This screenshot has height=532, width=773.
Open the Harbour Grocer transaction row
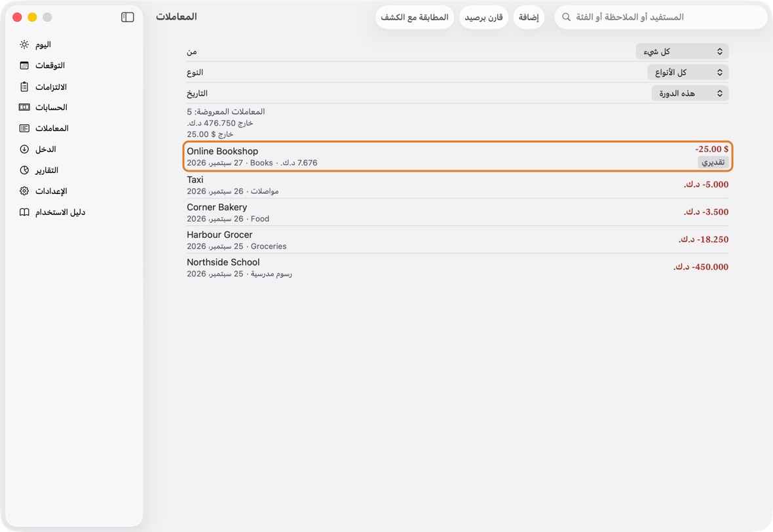(x=457, y=240)
